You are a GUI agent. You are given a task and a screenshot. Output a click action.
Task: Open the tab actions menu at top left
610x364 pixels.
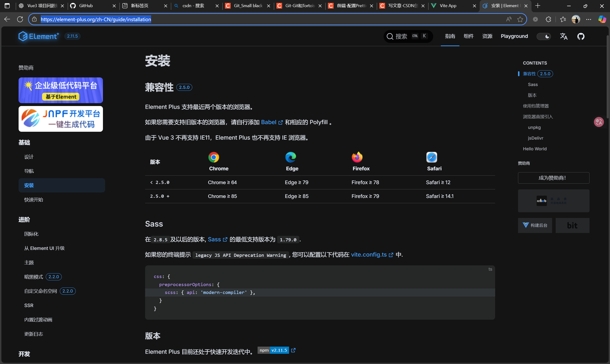[7, 6]
